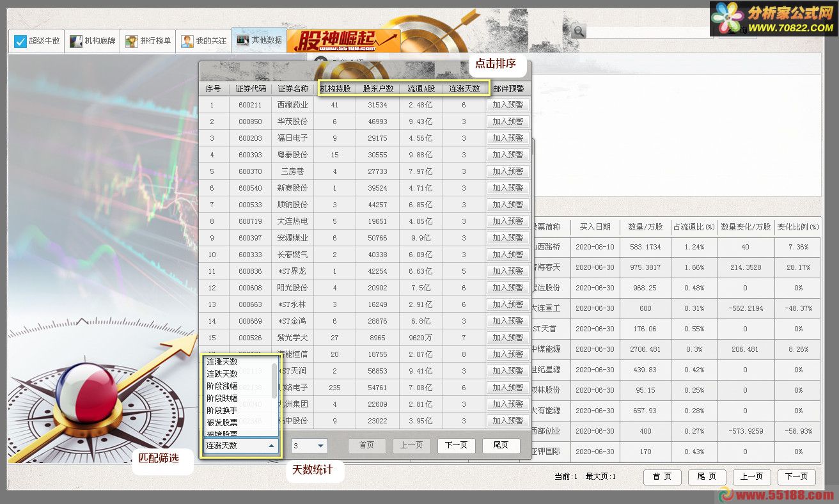This screenshot has height=504, width=839.
Task: Open the 排行榜单 tab
Action: click(148, 41)
